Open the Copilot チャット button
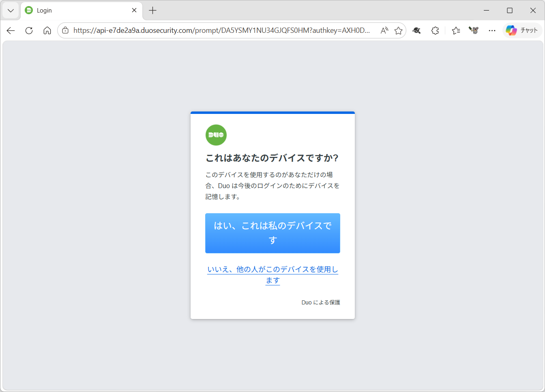 (522, 30)
